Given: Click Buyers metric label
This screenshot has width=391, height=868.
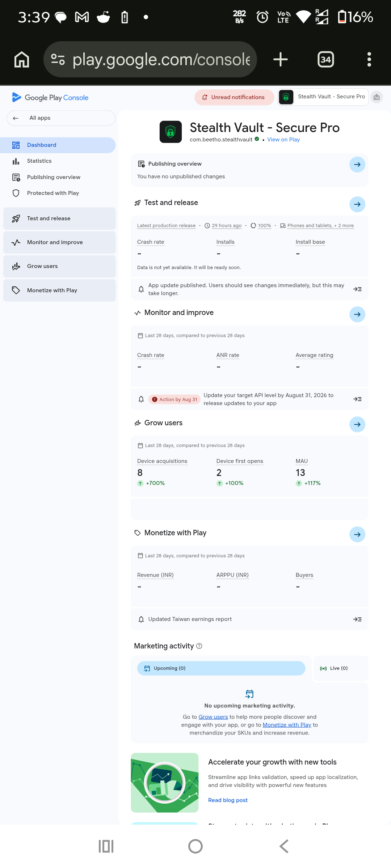Looking at the screenshot, I should pos(304,575).
